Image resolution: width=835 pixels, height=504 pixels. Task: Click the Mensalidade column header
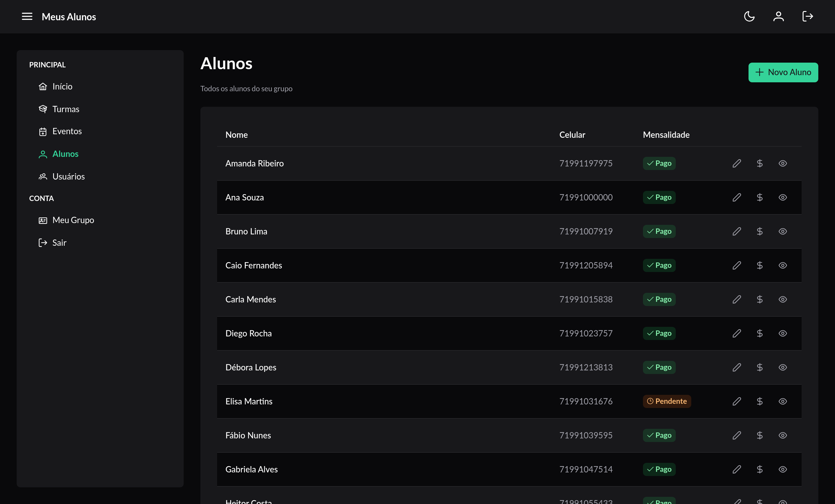666,135
